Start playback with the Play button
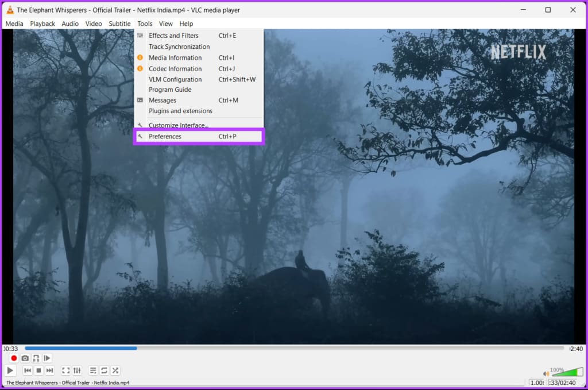Viewport: 588px width, 390px height. pos(10,370)
